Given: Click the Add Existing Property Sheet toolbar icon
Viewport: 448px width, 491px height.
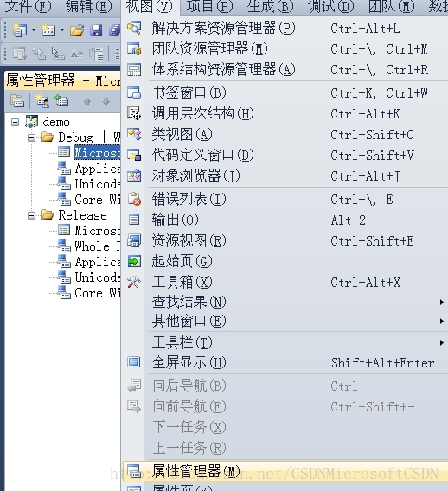Looking at the screenshot, I should 61,101.
